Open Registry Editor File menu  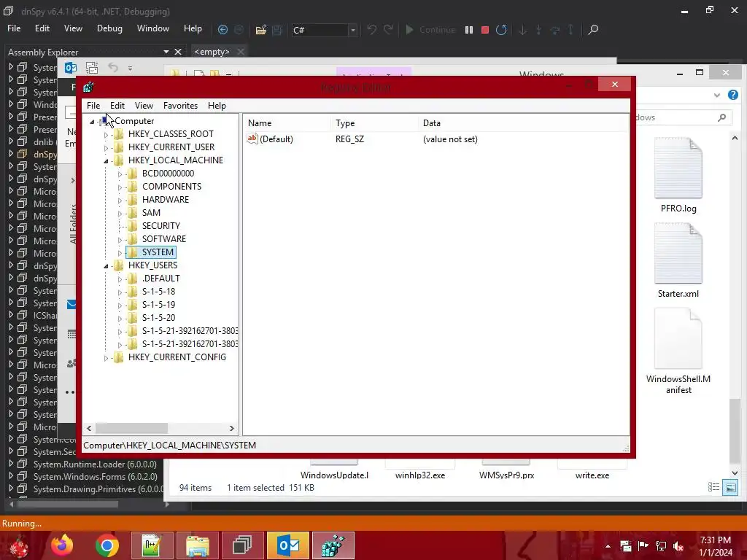93,106
